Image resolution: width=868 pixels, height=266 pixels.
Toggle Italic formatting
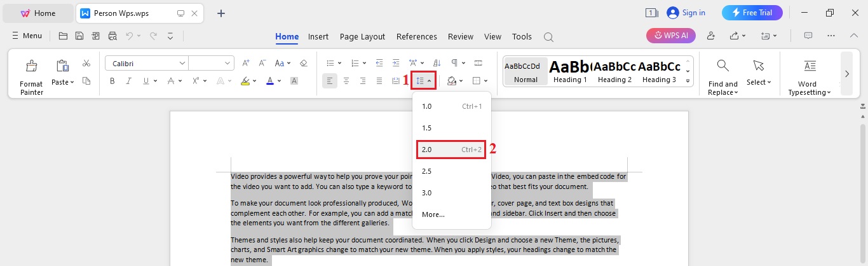pyautogui.click(x=129, y=81)
